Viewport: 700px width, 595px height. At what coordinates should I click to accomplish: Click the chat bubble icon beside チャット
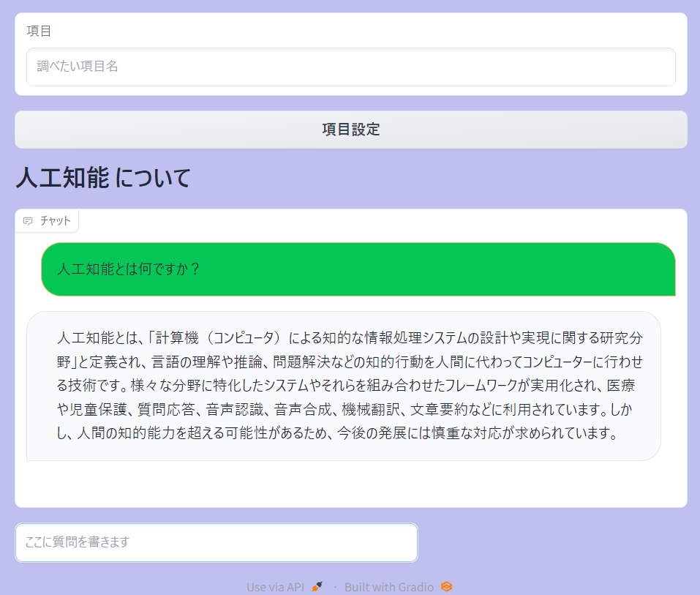coord(28,221)
